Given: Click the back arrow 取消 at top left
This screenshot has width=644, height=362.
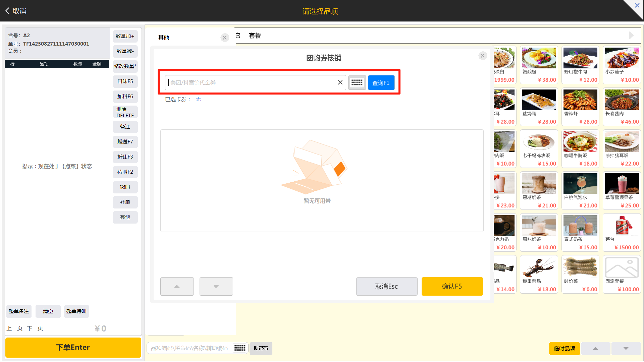Looking at the screenshot, I should [16, 11].
